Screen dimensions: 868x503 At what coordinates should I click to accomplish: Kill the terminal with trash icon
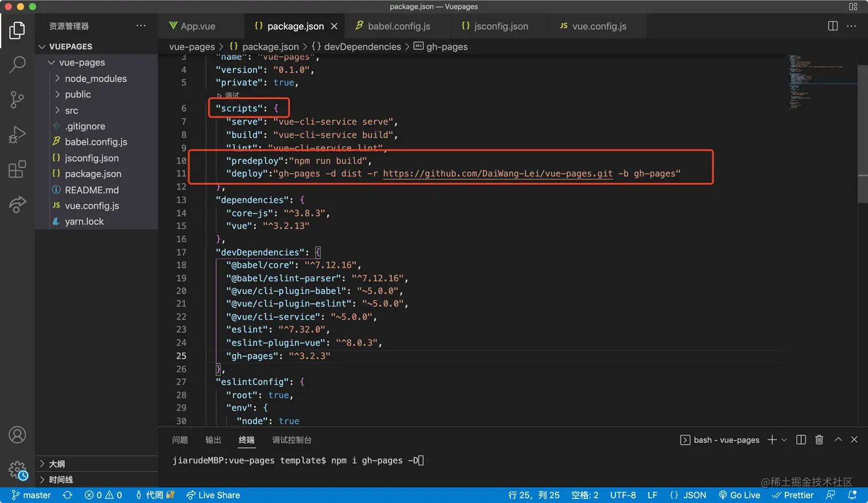[x=819, y=440]
